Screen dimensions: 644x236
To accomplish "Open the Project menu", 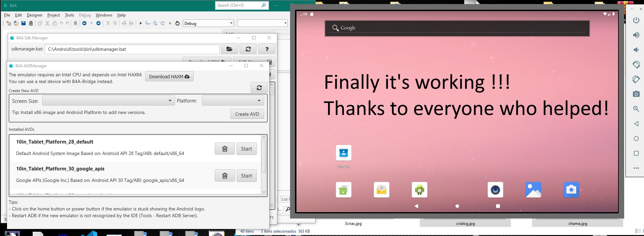I will pos(53,15).
